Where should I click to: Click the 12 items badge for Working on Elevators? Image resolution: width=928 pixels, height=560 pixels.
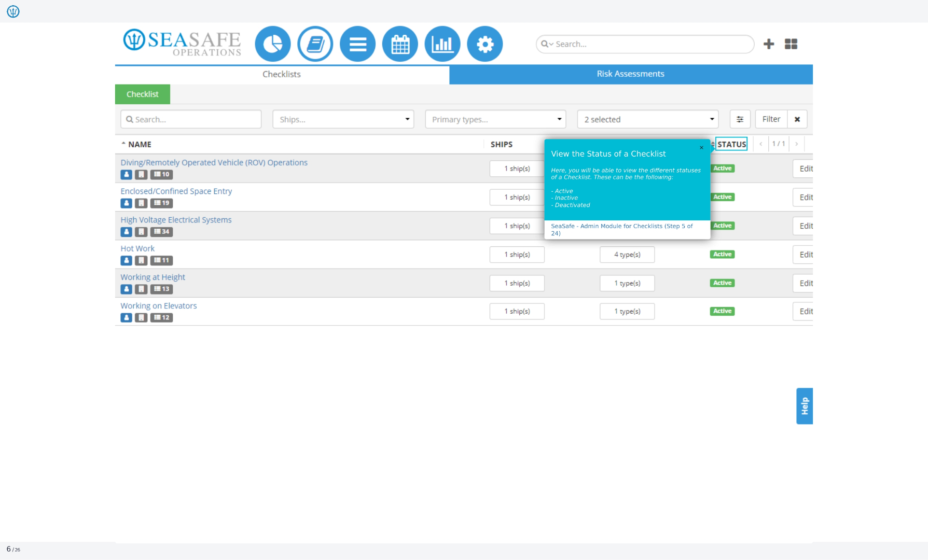[161, 317]
